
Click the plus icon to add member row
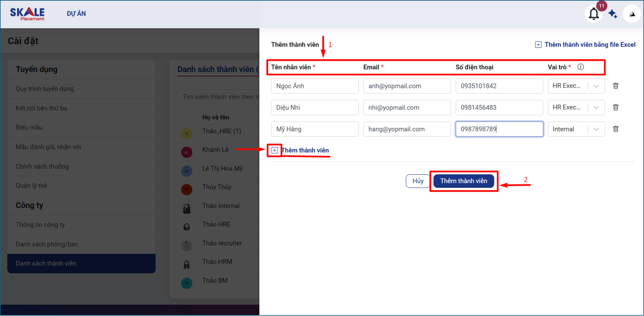275,150
